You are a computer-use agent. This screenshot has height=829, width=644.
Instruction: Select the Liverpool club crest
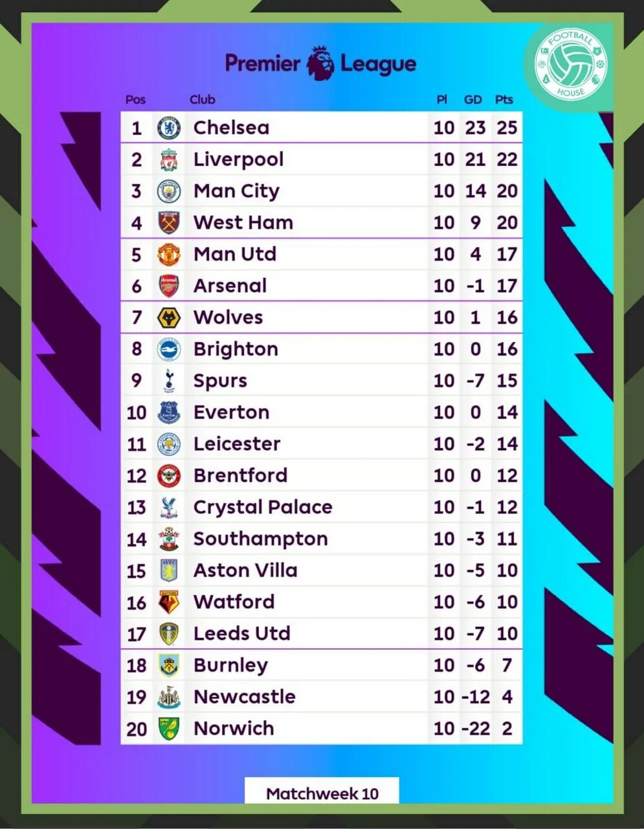click(169, 159)
